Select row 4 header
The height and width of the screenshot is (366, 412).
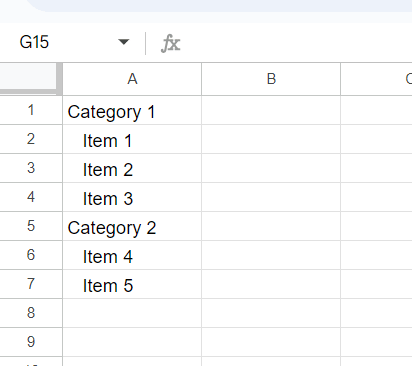[x=31, y=197]
